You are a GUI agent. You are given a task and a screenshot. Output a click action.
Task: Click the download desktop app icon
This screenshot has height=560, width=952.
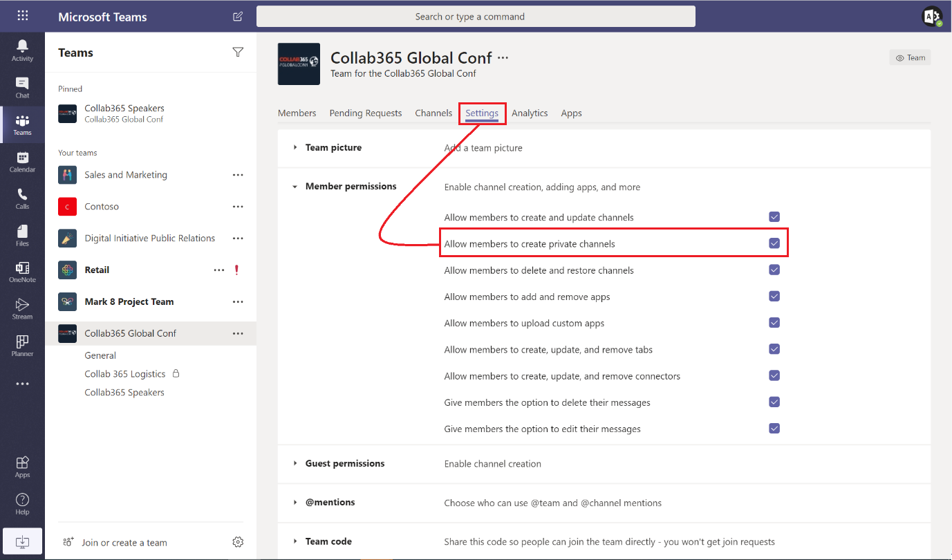pos(22,541)
